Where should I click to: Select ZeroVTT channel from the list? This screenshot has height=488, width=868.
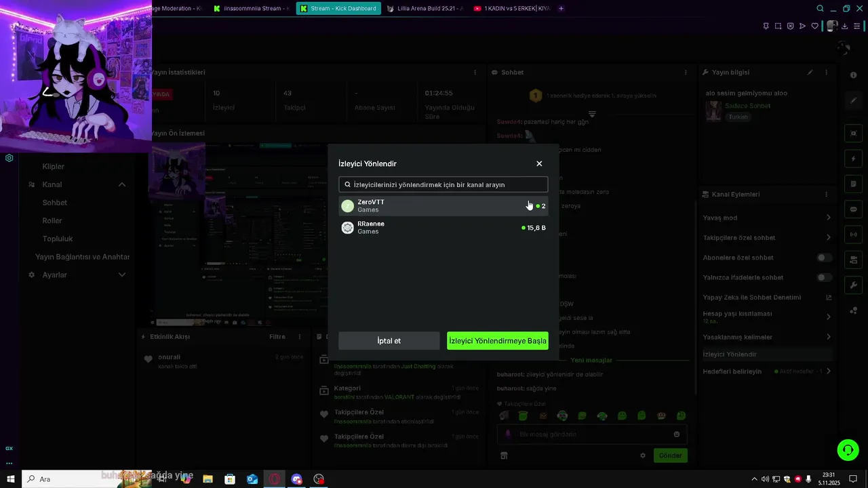click(x=443, y=205)
